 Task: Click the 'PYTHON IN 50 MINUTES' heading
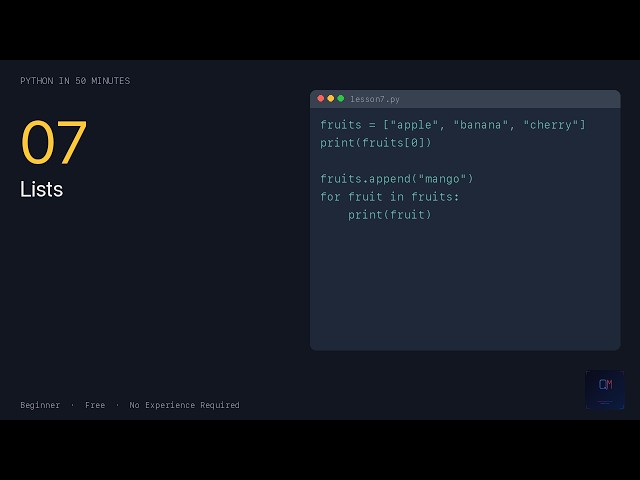[75, 81]
